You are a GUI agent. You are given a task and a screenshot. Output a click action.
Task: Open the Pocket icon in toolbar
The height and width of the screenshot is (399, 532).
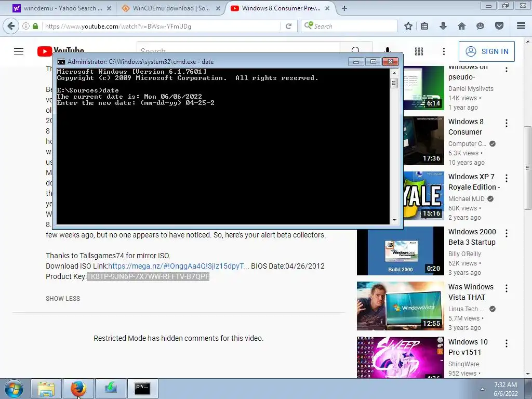(x=499, y=26)
